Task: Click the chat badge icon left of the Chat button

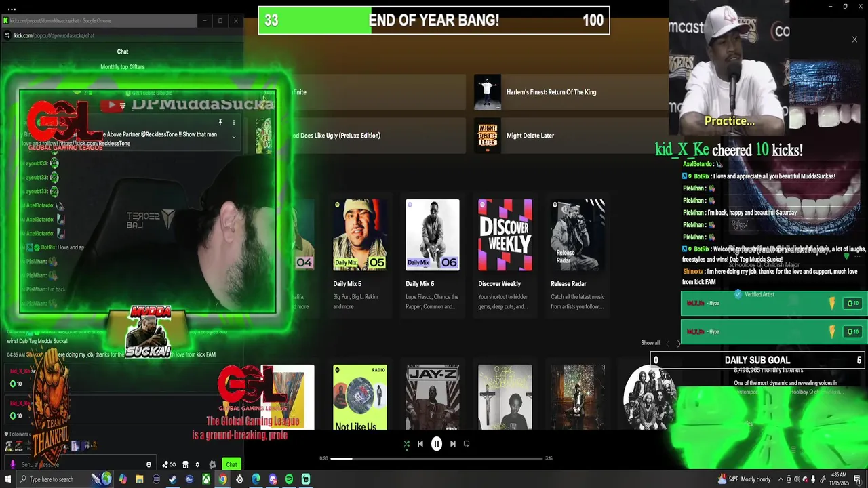Action: coord(212,464)
